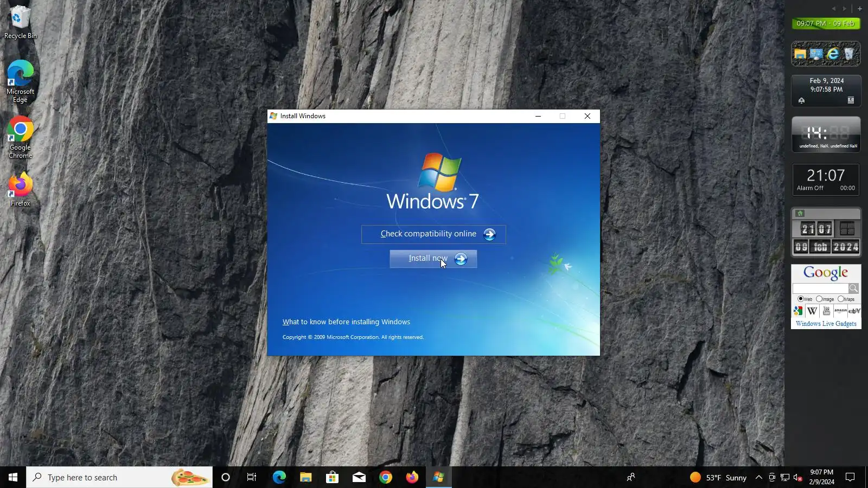Click Check compatibility online button
The image size is (868, 488).
(x=433, y=234)
